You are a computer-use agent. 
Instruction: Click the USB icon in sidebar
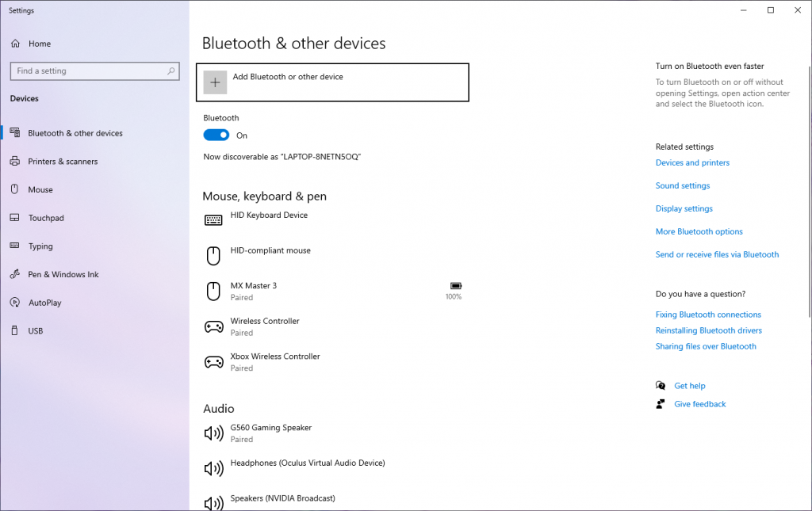pyautogui.click(x=14, y=331)
